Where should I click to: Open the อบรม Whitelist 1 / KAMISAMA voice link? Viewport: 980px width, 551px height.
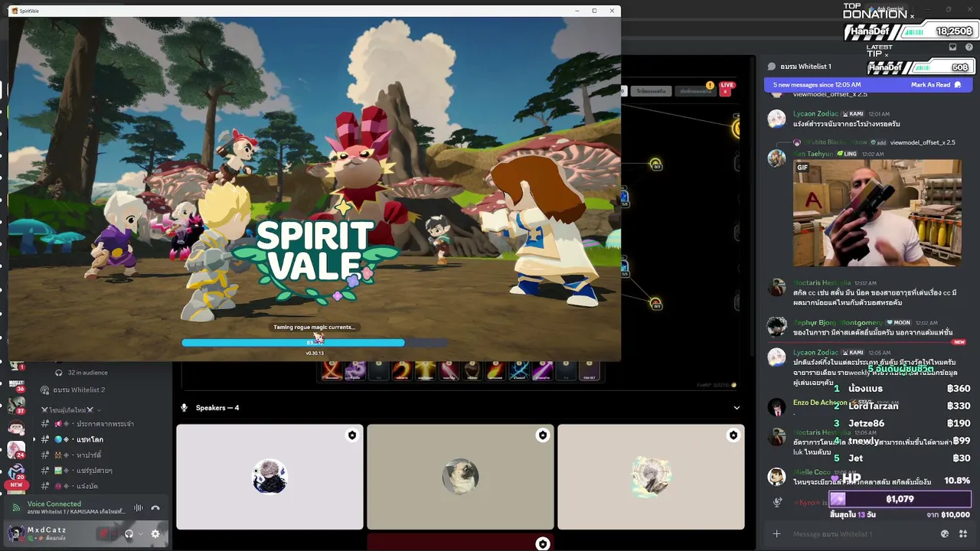coord(76,512)
